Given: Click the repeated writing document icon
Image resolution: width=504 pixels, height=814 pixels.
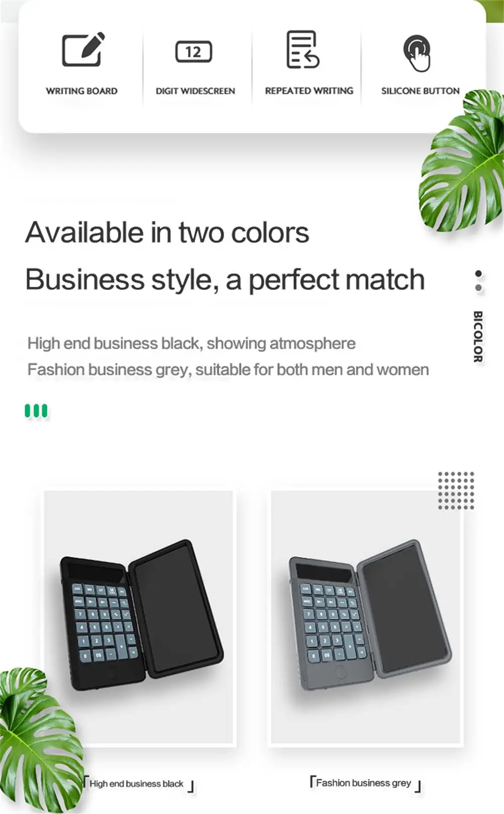Looking at the screenshot, I should tap(302, 49).
